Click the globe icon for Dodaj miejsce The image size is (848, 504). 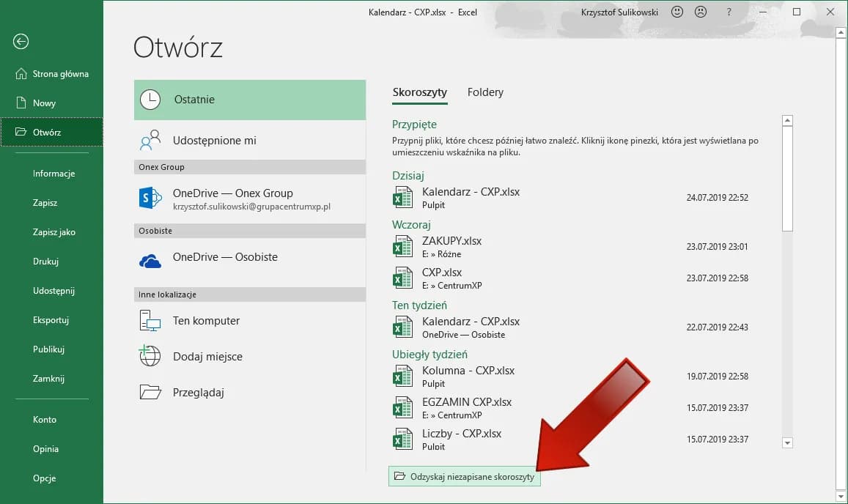click(150, 357)
